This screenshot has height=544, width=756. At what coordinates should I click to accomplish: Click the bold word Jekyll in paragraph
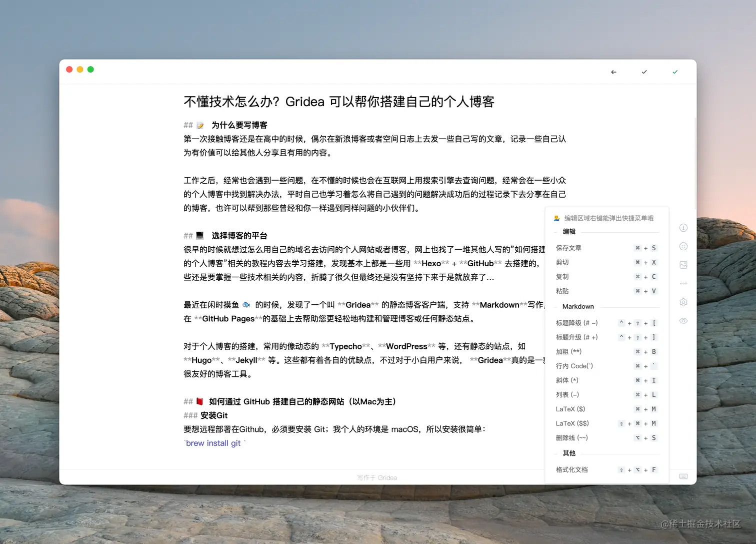click(246, 360)
